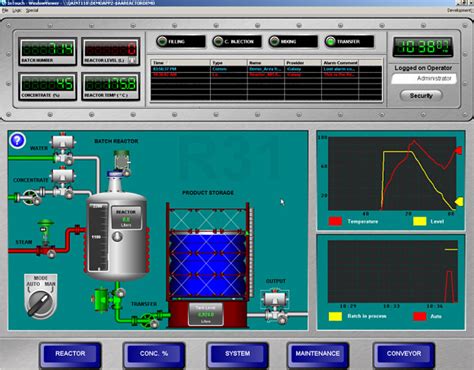Open the File menu
The image size is (474, 370).
tap(5, 11)
